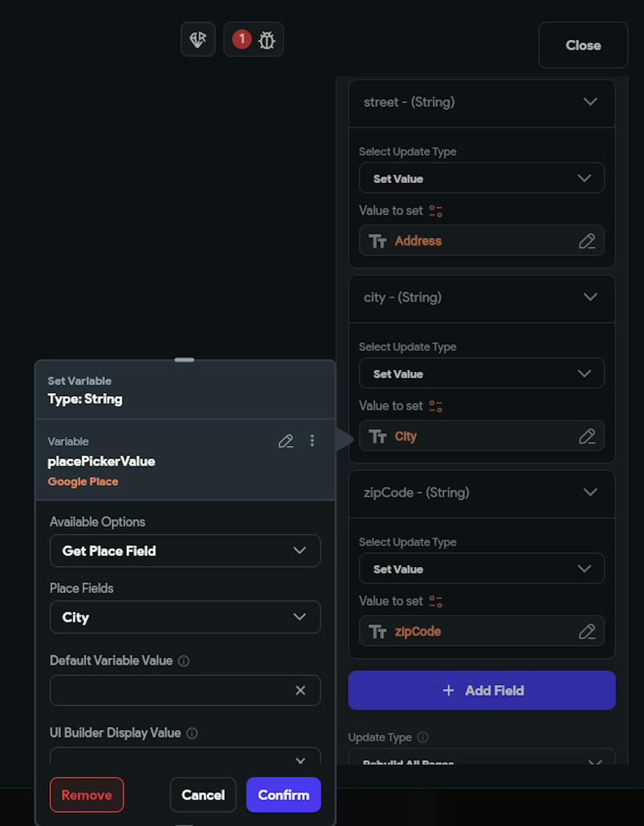Open Select Update Type dropdown under city
This screenshot has height=826, width=644.
481,374
